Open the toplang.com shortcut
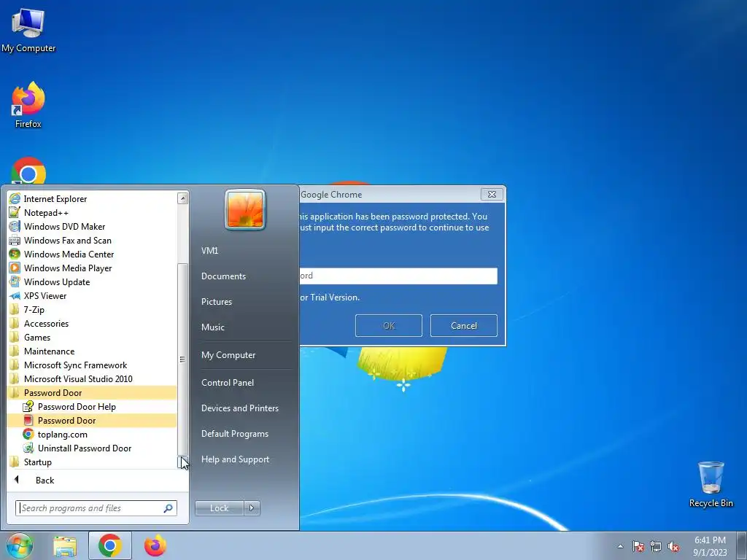Viewport: 747px width, 560px height. (92, 434)
